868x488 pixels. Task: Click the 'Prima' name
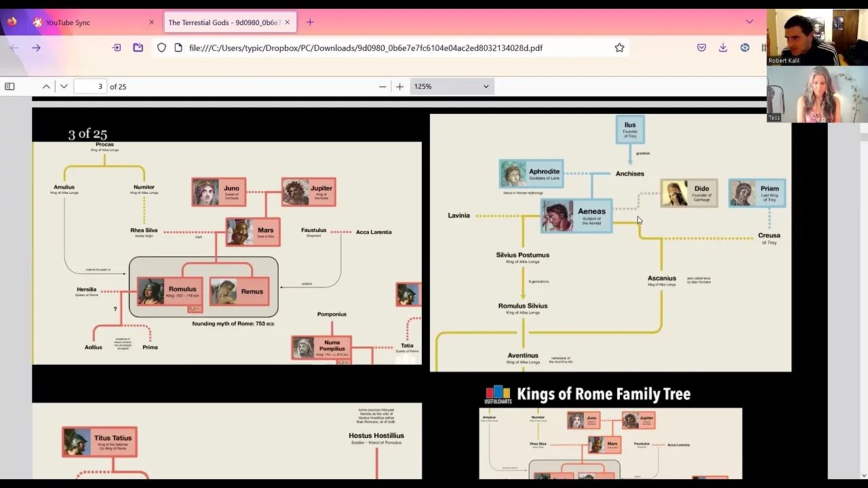tap(150, 347)
